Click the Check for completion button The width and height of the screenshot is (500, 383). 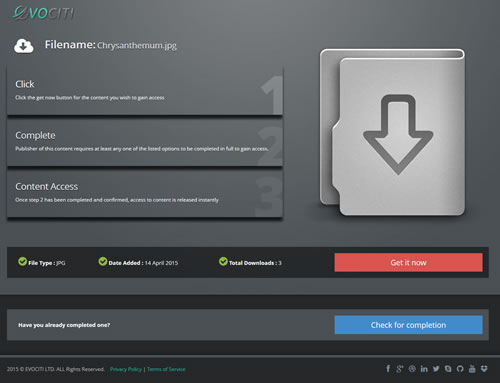408,325
